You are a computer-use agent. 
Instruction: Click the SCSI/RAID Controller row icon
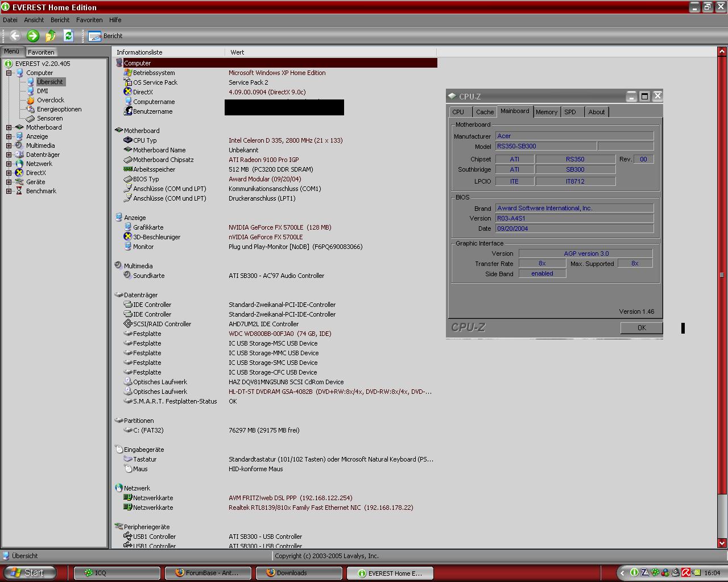coord(128,323)
